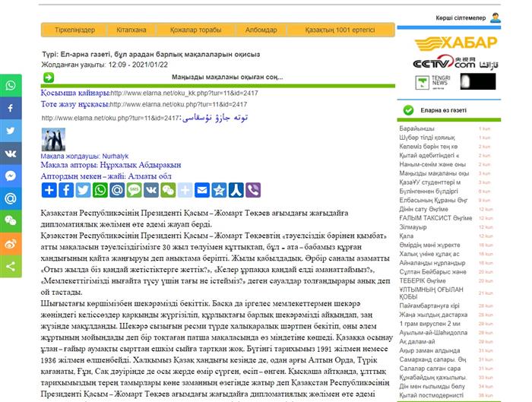The height and width of the screenshot is (402, 532).
Task: Open the Тіркеліңіздер menu item
Action: (x=74, y=30)
